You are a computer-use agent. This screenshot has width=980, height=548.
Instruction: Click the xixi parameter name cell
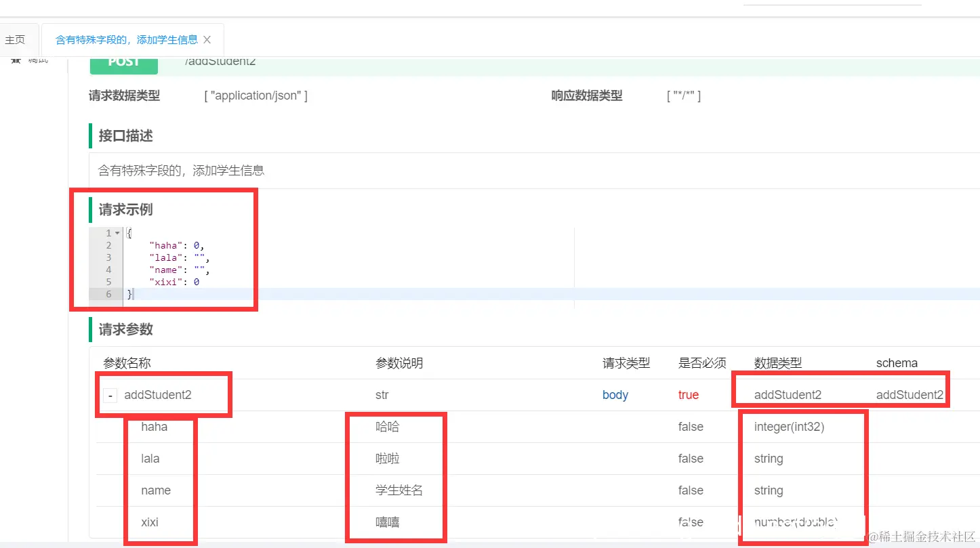point(150,522)
